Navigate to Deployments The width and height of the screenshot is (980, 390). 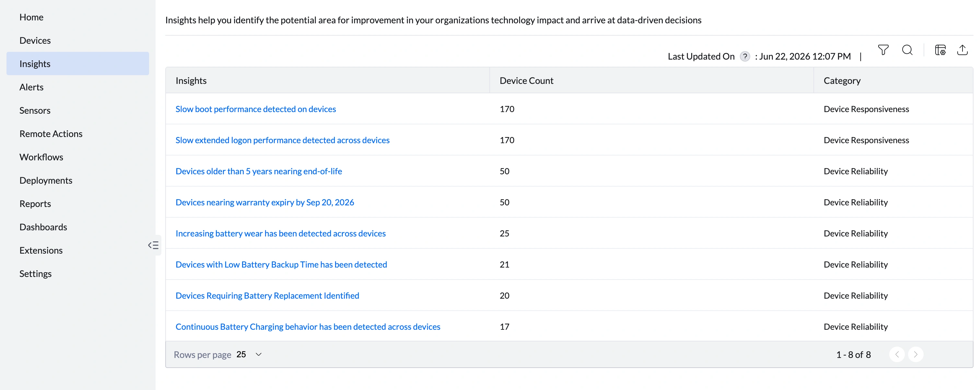click(77, 180)
